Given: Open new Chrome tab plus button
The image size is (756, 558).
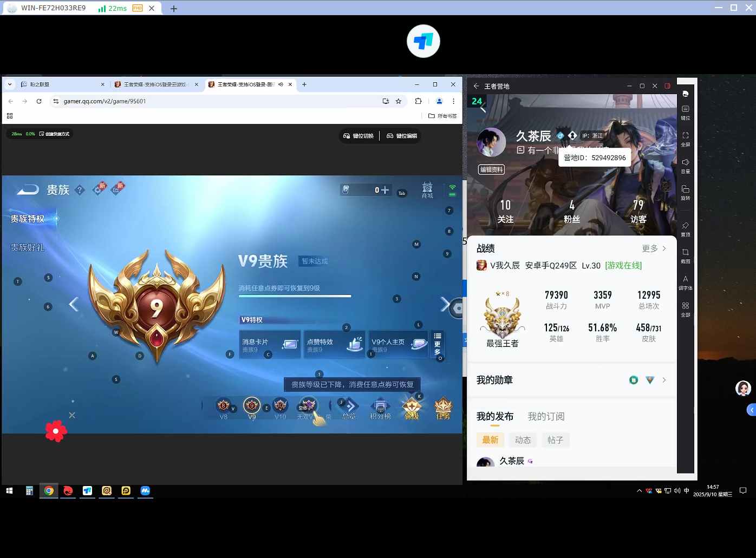Looking at the screenshot, I should (304, 84).
